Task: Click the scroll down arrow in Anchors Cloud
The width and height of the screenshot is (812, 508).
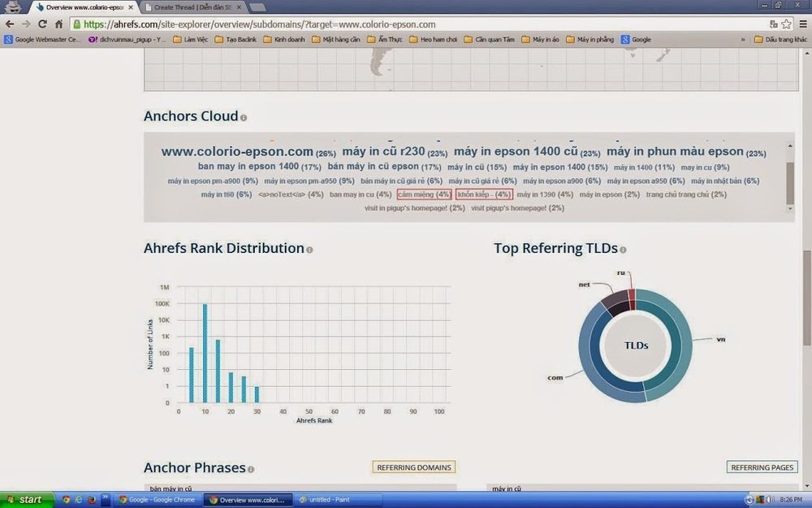Action: [x=790, y=209]
